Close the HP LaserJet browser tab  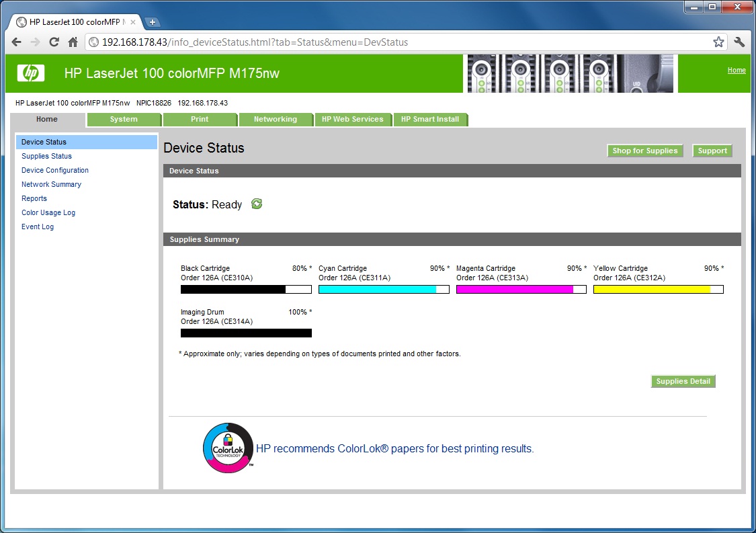133,22
